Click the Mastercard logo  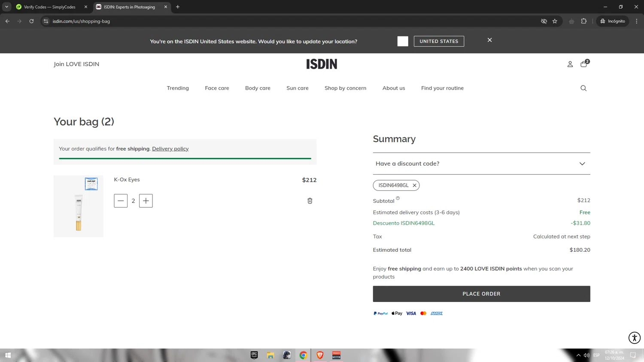[423, 314]
